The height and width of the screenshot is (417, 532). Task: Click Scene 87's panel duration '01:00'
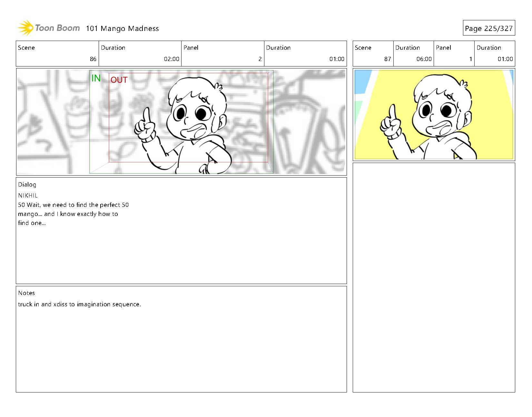505,59
